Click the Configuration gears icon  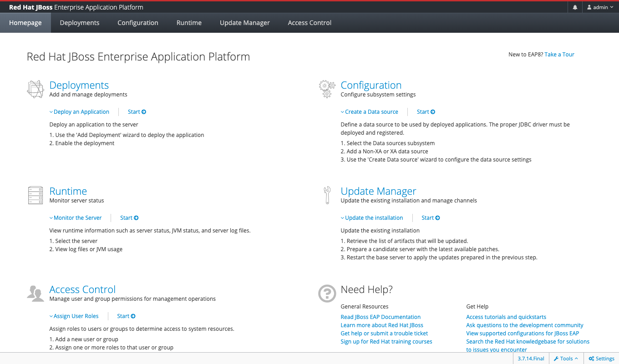(x=327, y=89)
